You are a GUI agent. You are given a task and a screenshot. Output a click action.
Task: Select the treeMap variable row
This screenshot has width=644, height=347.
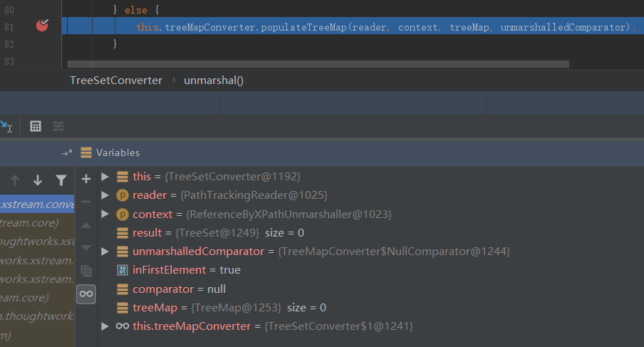tap(214, 308)
